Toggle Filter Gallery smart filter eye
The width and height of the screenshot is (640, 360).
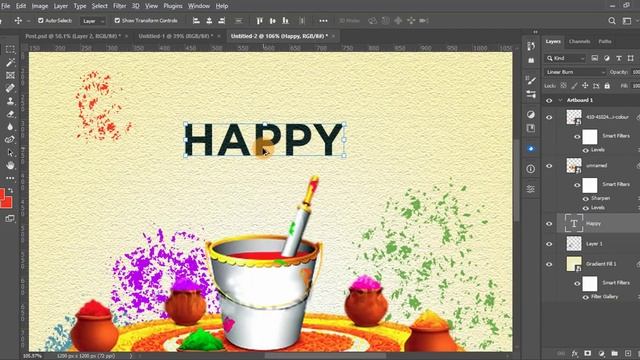click(586, 297)
